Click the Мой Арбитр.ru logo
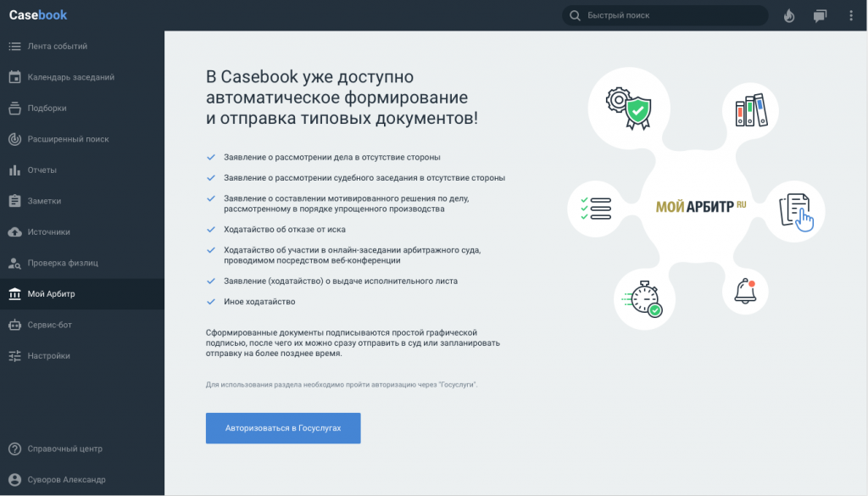Screen dimensions: 868x496 point(701,207)
